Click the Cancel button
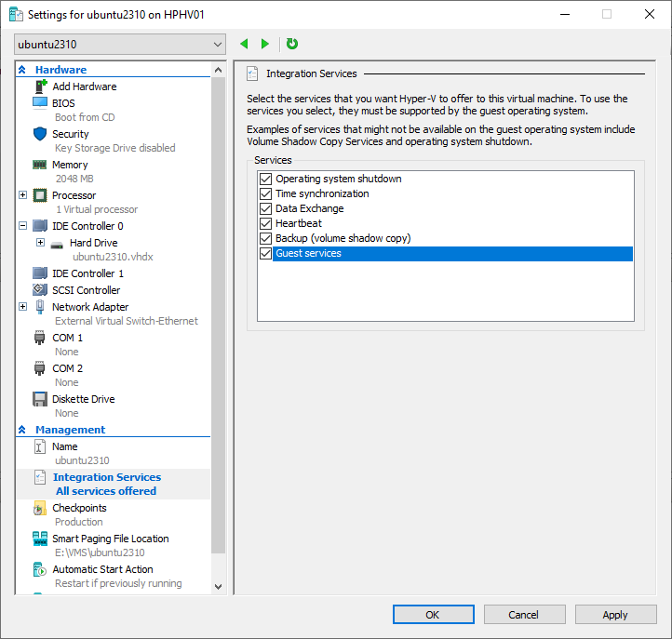The image size is (672, 639). point(523,615)
